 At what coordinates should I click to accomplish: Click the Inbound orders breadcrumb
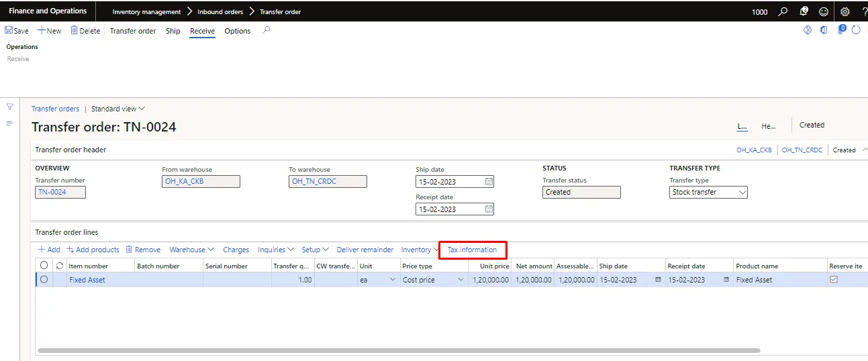coord(220,12)
